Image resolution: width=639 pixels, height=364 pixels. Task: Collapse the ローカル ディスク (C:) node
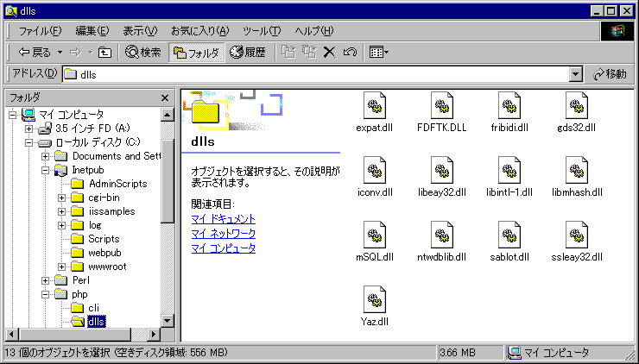(x=28, y=142)
